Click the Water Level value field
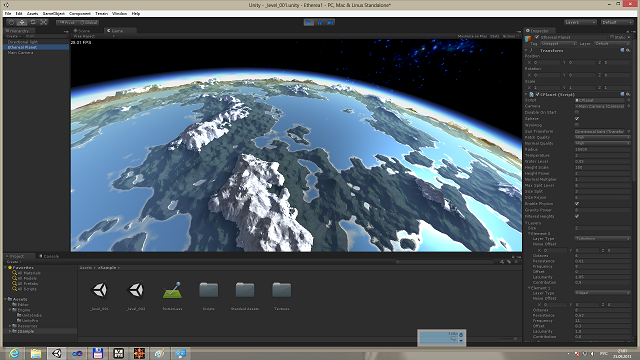The image size is (640, 360). pyautogui.click(x=602, y=161)
